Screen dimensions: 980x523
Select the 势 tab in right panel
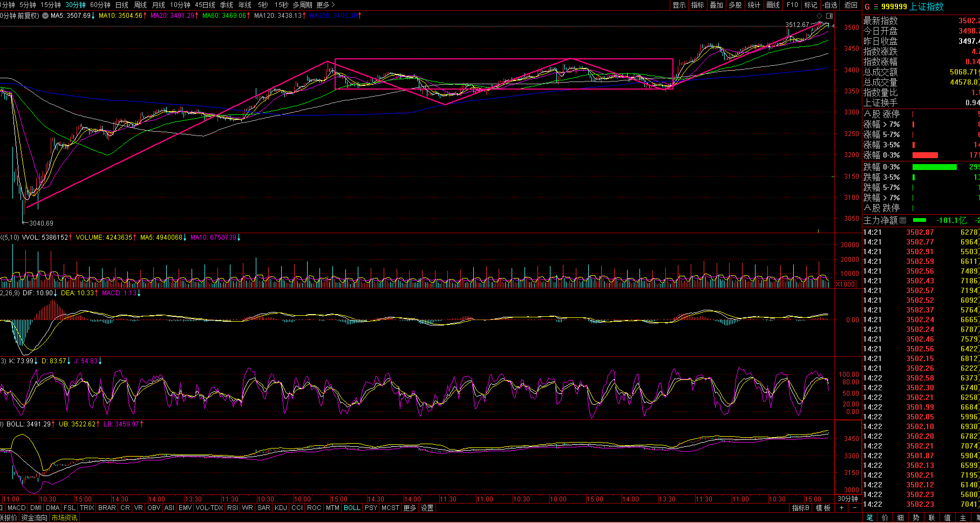coord(916,518)
